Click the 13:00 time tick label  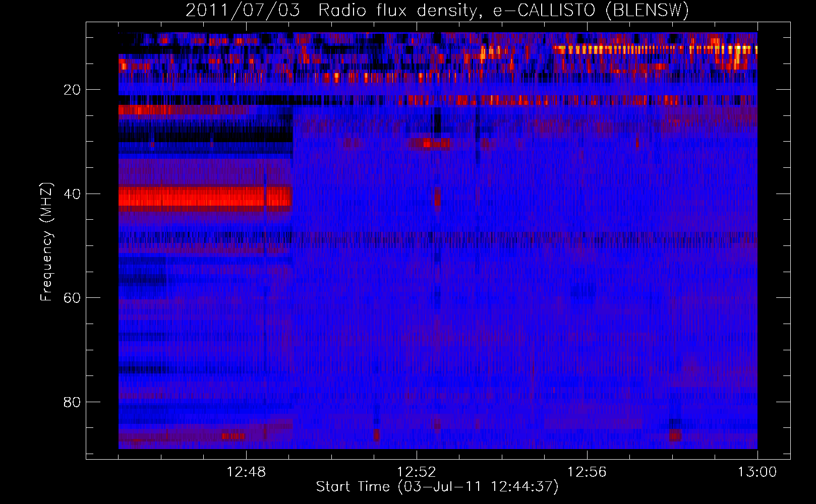tap(757, 472)
